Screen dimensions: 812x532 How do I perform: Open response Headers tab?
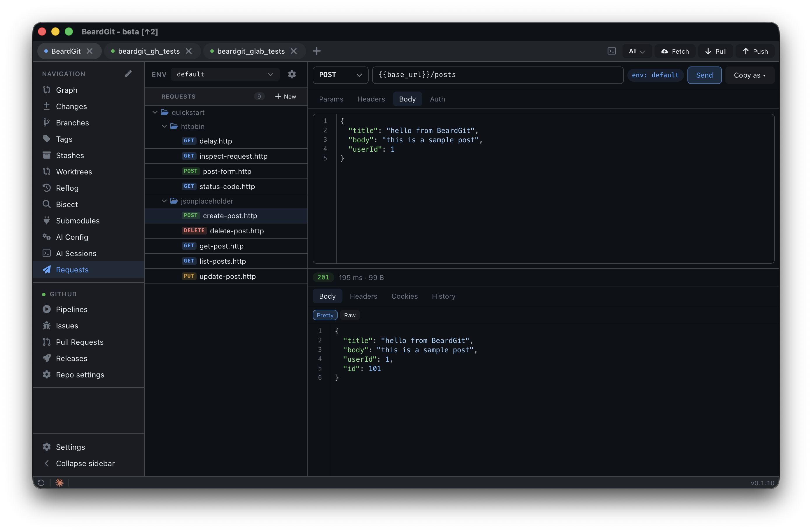363,296
